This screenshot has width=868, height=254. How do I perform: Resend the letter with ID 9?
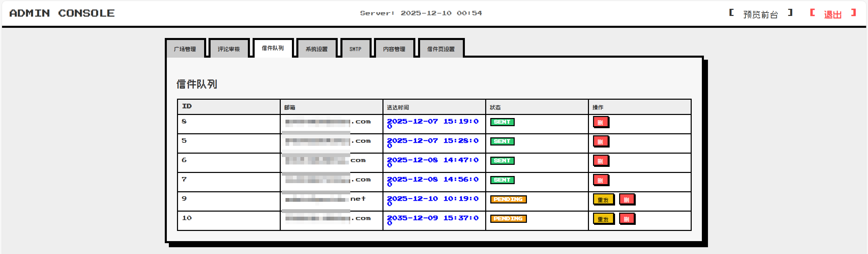603,199
